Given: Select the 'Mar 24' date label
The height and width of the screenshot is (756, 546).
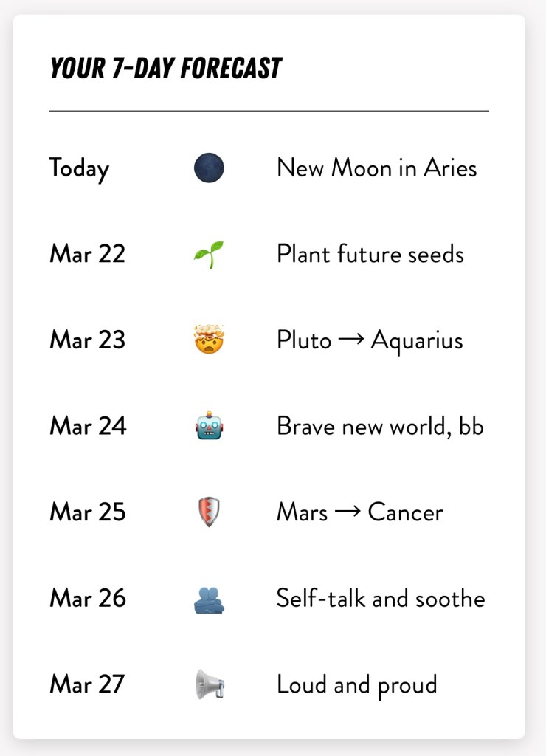Looking at the screenshot, I should coord(88,426).
